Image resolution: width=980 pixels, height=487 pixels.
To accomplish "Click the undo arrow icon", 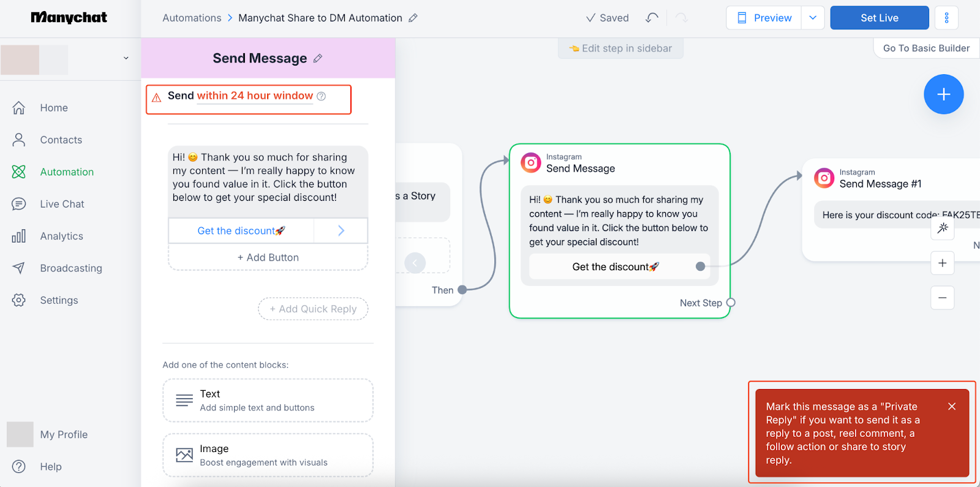I will 652,18.
